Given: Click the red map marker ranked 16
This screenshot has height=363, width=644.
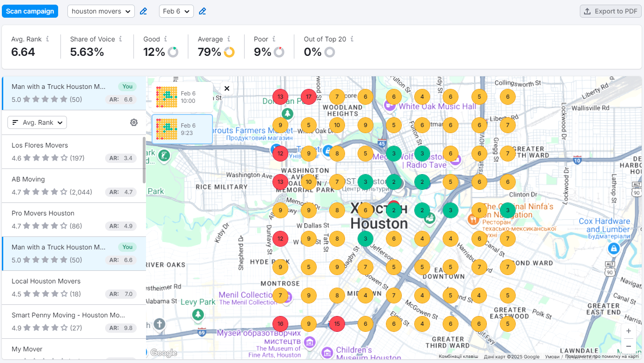Looking at the screenshot, I should tap(280, 324).
